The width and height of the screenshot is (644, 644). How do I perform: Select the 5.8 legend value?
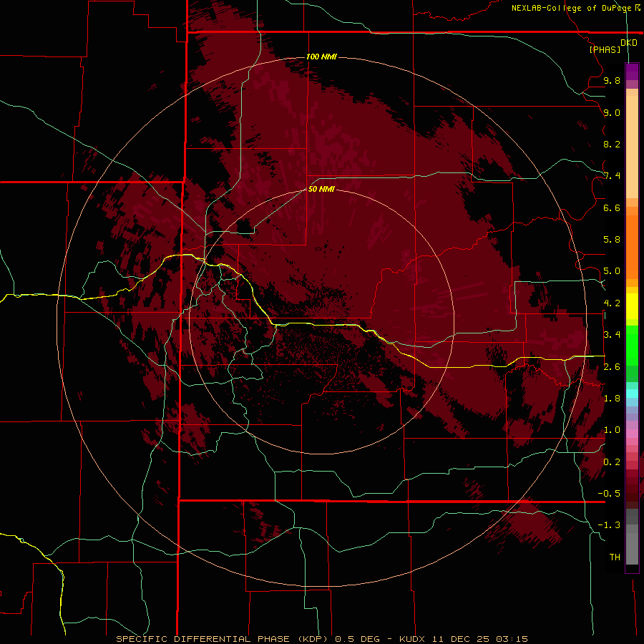point(612,240)
